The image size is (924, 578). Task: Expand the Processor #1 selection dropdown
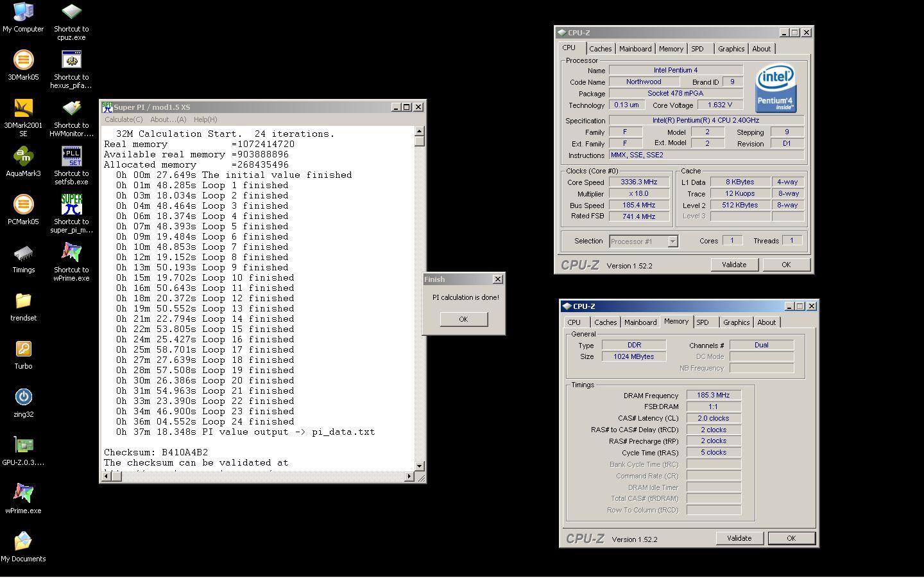[672, 241]
